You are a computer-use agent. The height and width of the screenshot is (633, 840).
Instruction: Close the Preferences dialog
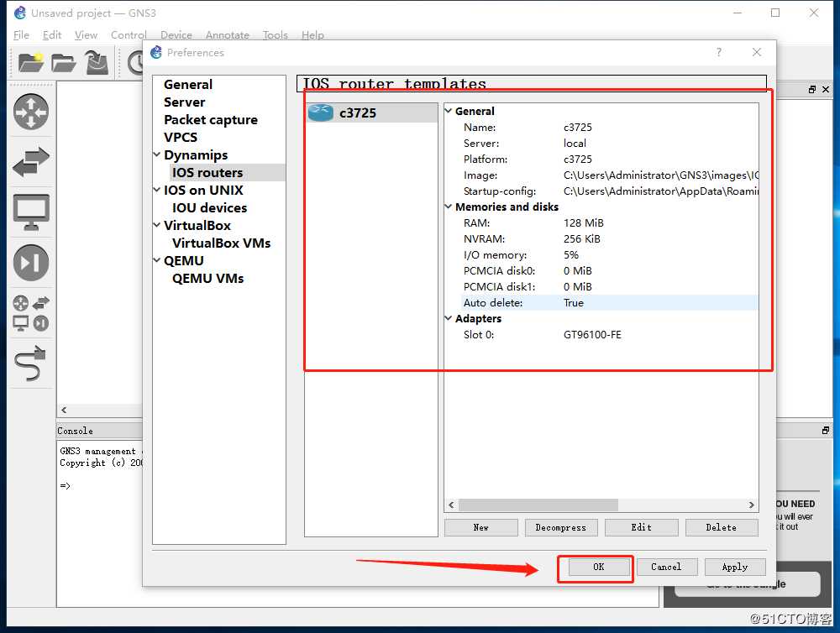click(757, 52)
